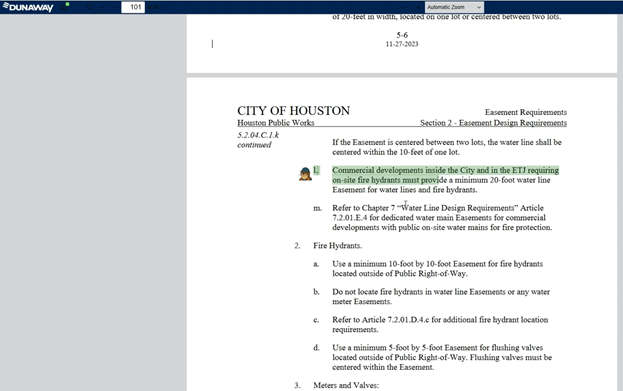Zoom in with the plus button

pos(418,7)
